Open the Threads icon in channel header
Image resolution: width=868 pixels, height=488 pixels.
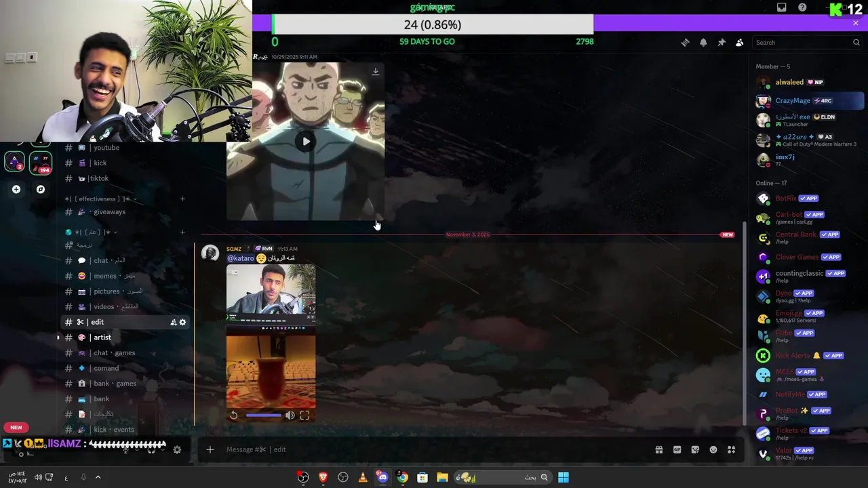pyautogui.click(x=685, y=42)
